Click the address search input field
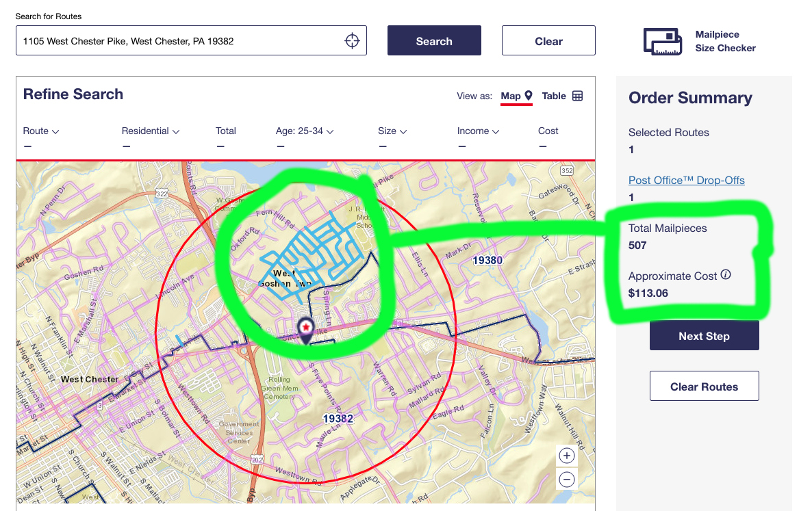 pyautogui.click(x=178, y=41)
